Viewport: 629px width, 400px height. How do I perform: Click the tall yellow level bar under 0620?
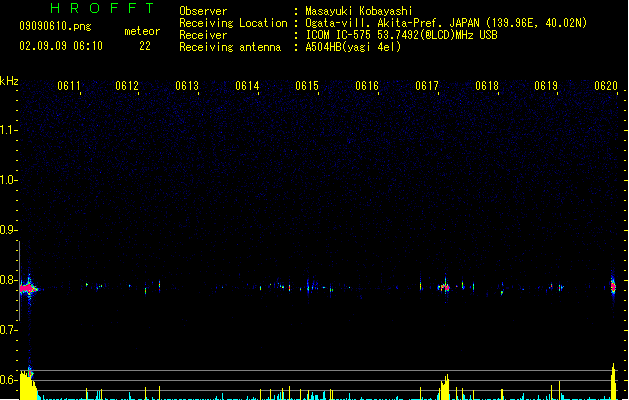tap(613, 381)
